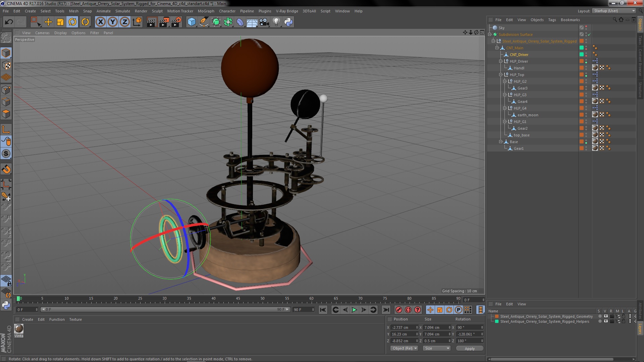Collapse the Subdivision Surface tree node

(490, 35)
